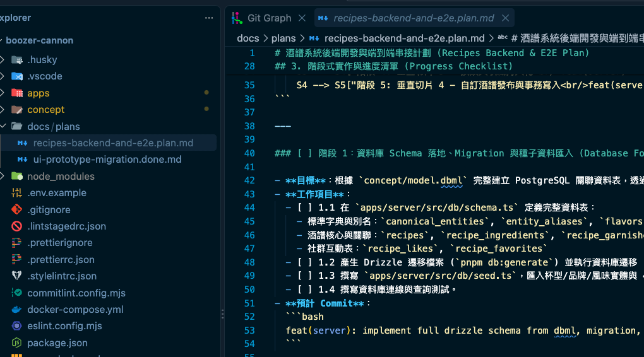
Task: Click the .prettierignore icon
Action: [x=17, y=243]
